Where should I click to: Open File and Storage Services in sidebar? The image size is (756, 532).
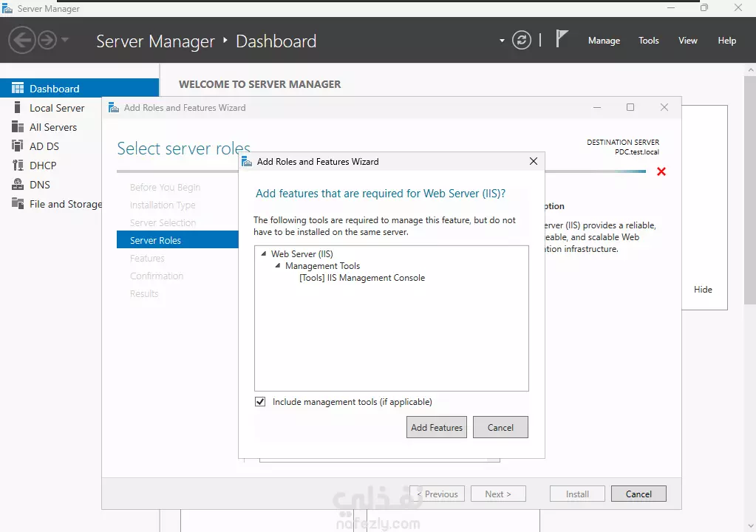66,205
